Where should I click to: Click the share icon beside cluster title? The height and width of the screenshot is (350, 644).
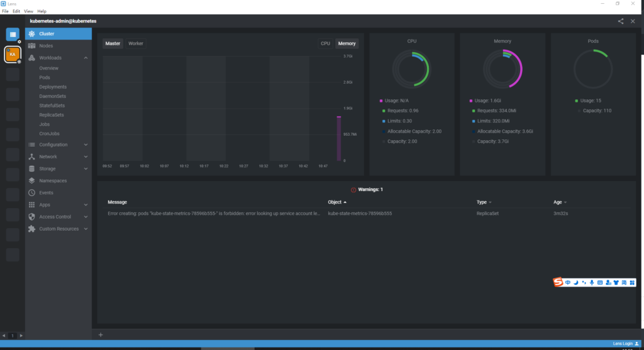[621, 21]
